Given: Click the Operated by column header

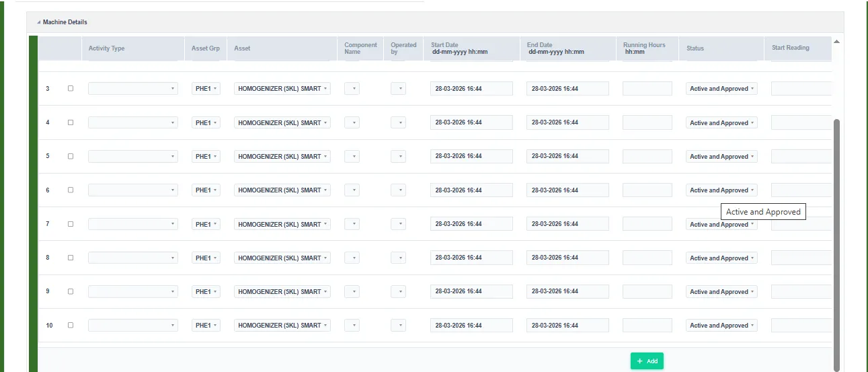Looking at the screenshot, I should (x=403, y=48).
